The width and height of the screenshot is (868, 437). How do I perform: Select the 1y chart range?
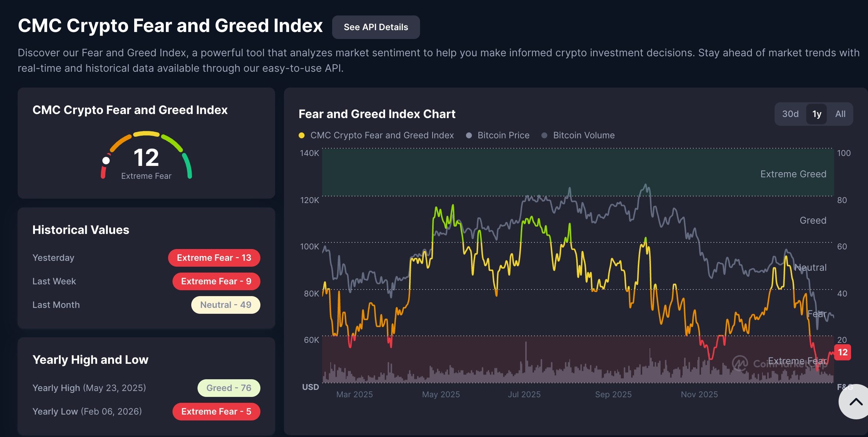817,114
